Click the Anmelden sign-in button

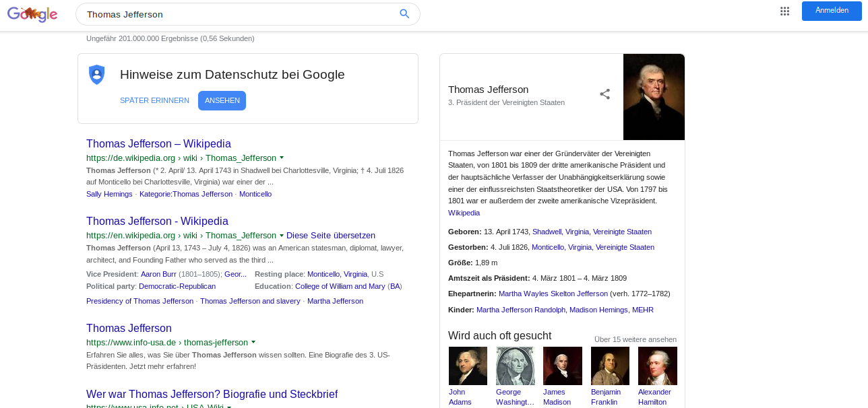click(x=832, y=11)
